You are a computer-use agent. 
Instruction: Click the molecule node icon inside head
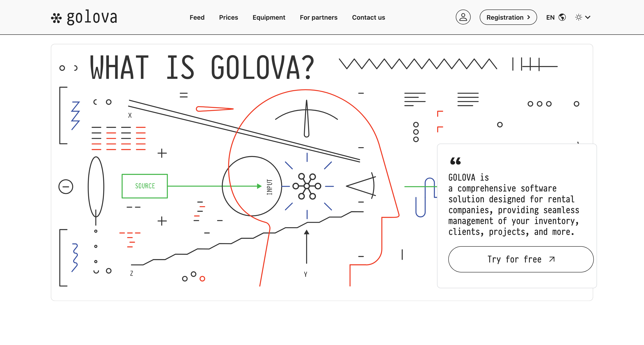point(307,186)
